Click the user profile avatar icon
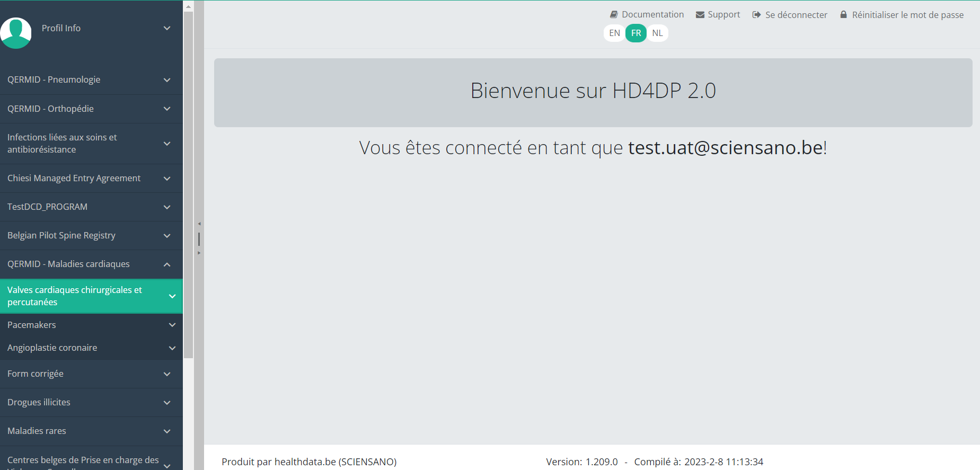Viewport: 980px width, 470px height. tap(16, 32)
